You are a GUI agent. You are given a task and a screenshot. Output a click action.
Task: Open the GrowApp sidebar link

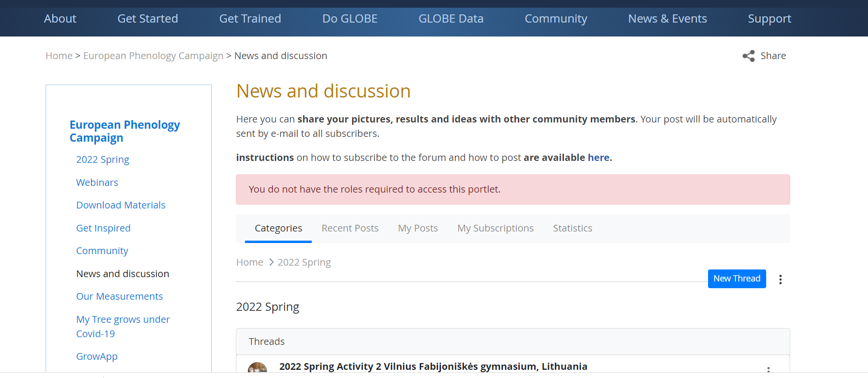pyautogui.click(x=97, y=356)
